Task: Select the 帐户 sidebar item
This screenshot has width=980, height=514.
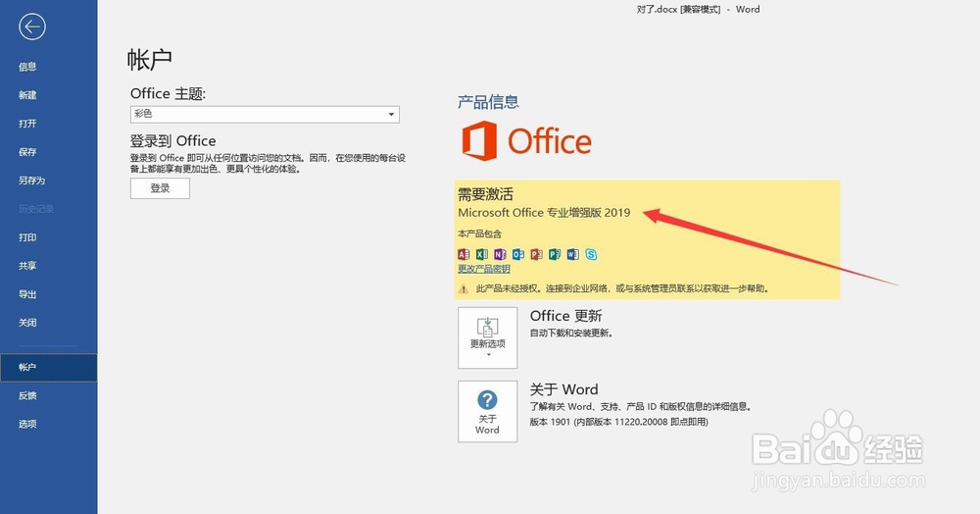Action: (x=49, y=368)
